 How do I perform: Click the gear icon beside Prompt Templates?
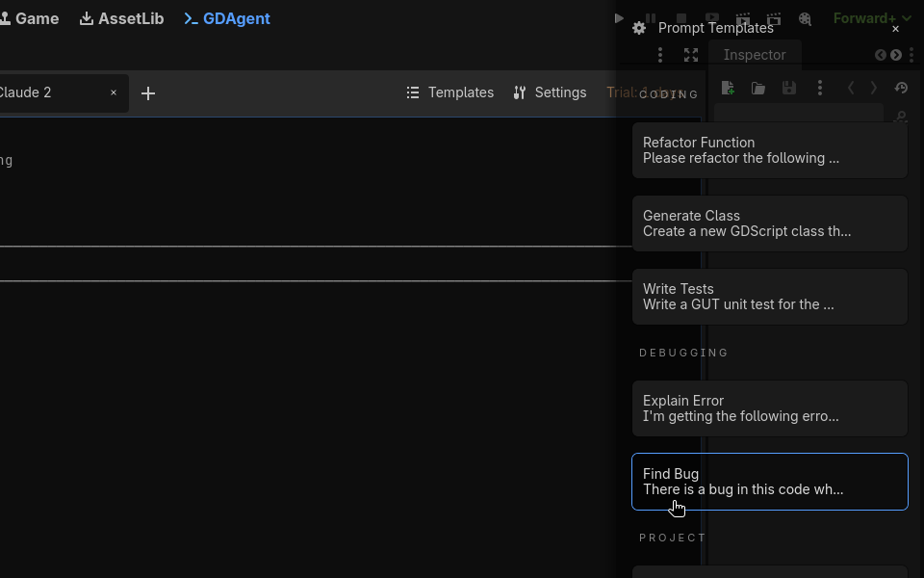639,29
